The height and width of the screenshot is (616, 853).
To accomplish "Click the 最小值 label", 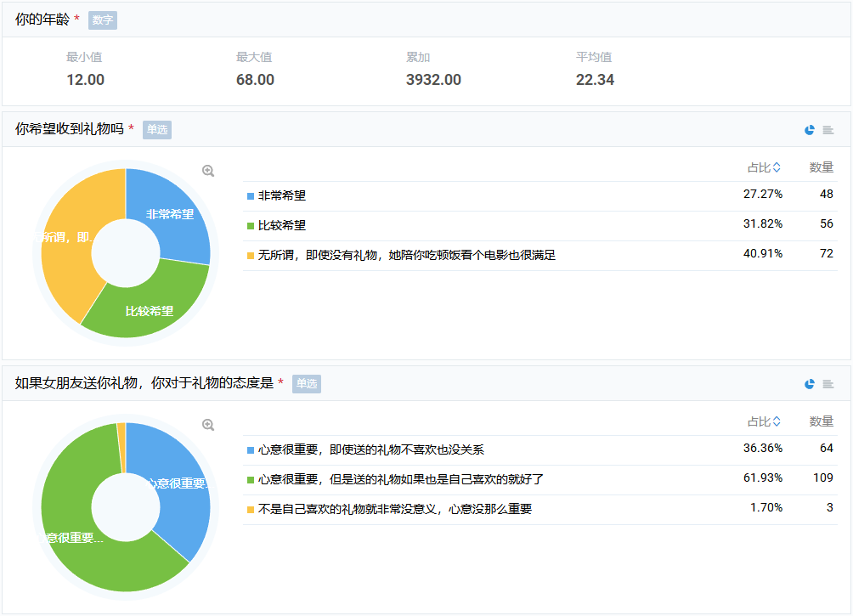I will (x=84, y=57).
